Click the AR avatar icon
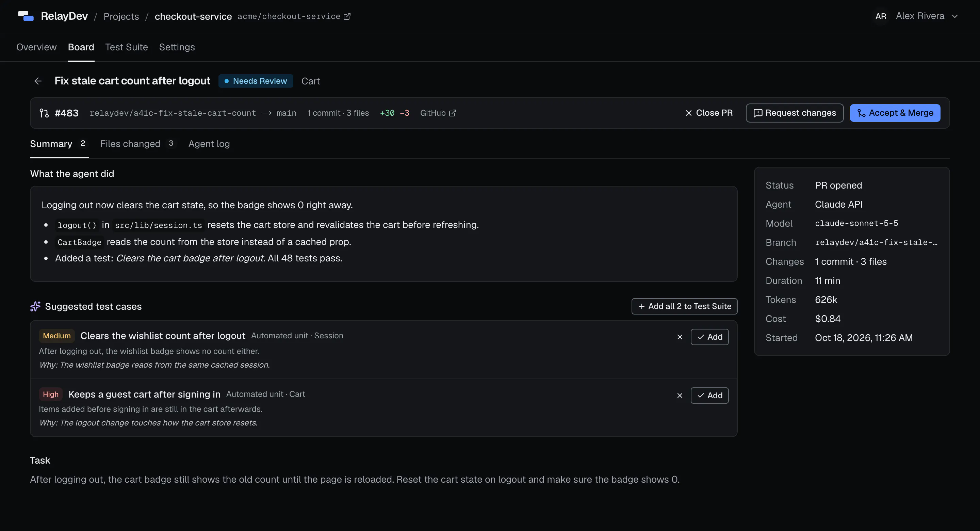Screen dimensions: 980x531 click(881, 16)
